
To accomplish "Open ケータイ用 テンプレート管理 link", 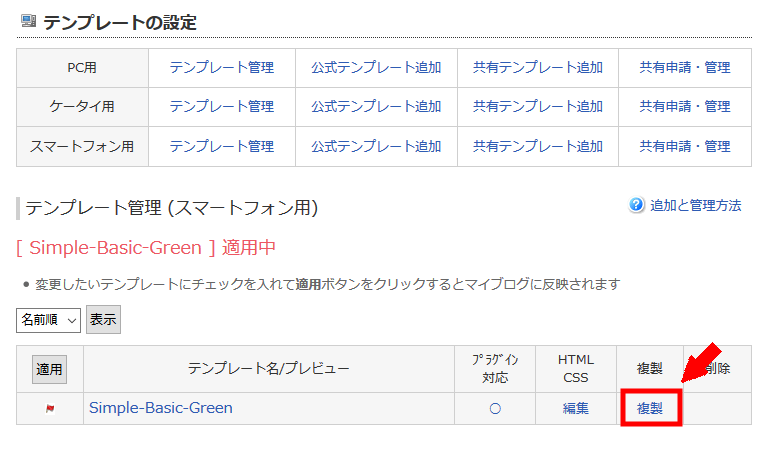I will pyautogui.click(x=222, y=106).
